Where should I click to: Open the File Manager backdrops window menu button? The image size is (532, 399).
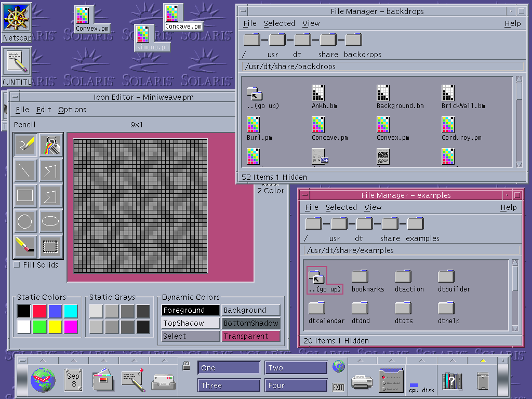243,11
